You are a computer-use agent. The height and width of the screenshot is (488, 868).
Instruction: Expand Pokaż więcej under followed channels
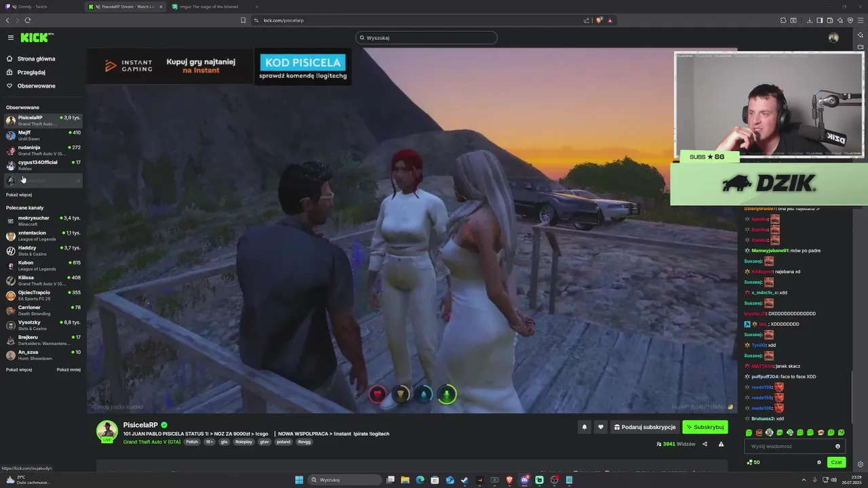[x=19, y=195]
